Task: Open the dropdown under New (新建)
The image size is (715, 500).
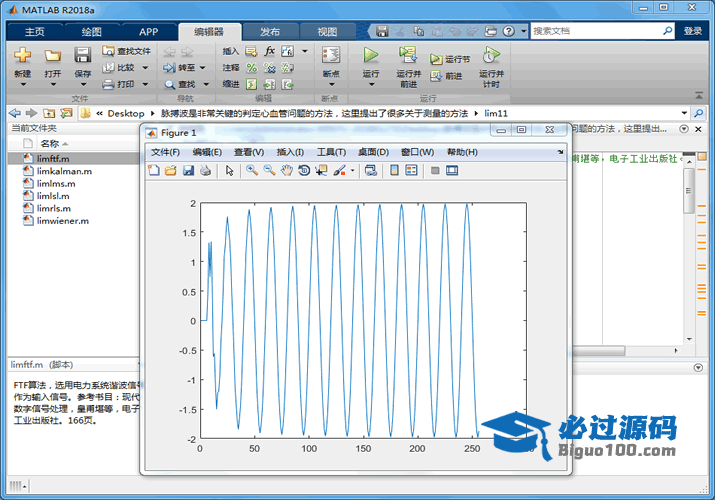Action: pyautogui.click(x=22, y=84)
